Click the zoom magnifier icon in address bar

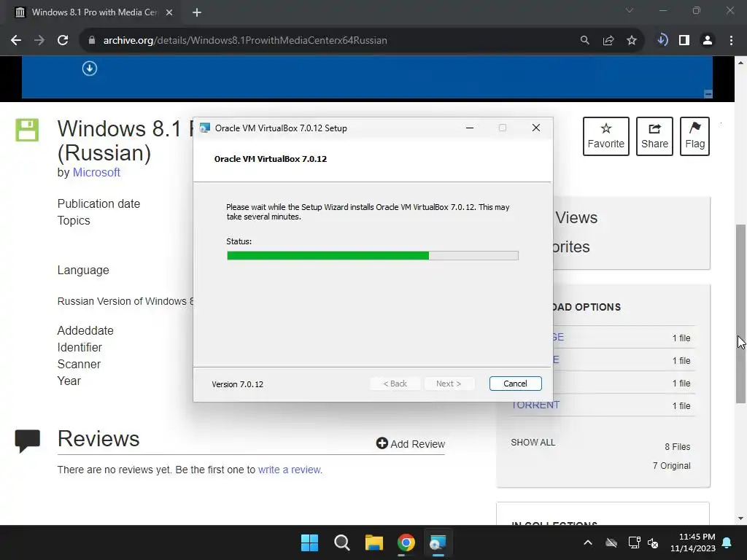584,41
